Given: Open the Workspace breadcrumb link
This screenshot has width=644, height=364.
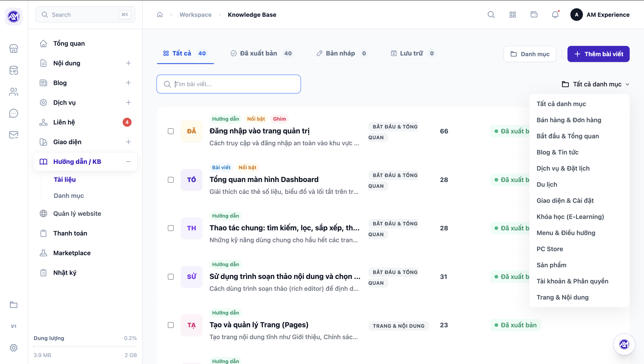Looking at the screenshot, I should pyautogui.click(x=195, y=15).
